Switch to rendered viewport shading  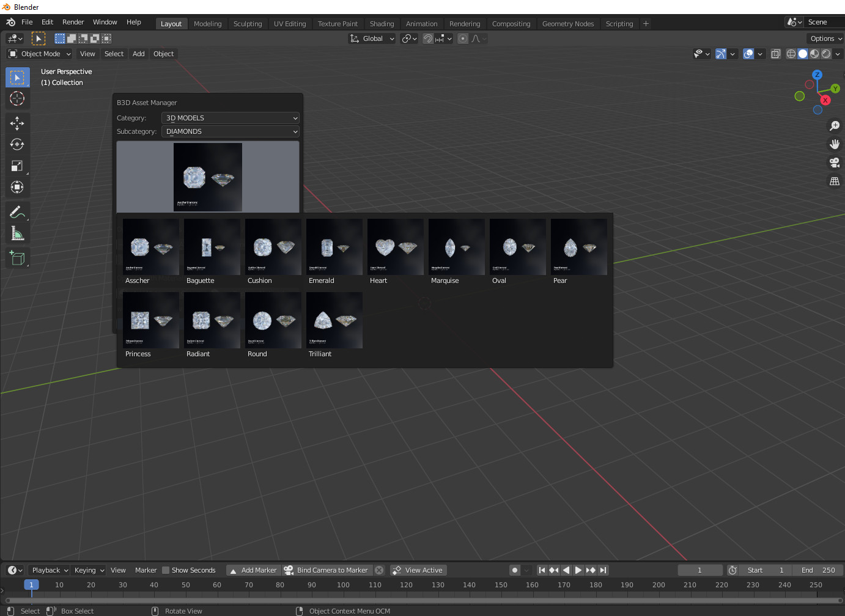[x=826, y=54]
